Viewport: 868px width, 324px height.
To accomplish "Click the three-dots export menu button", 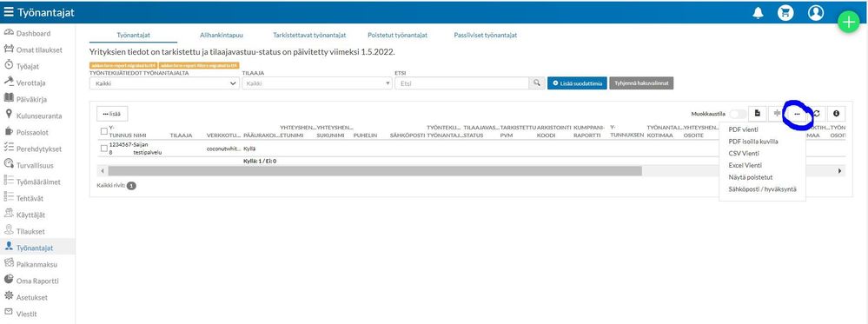I will click(797, 114).
